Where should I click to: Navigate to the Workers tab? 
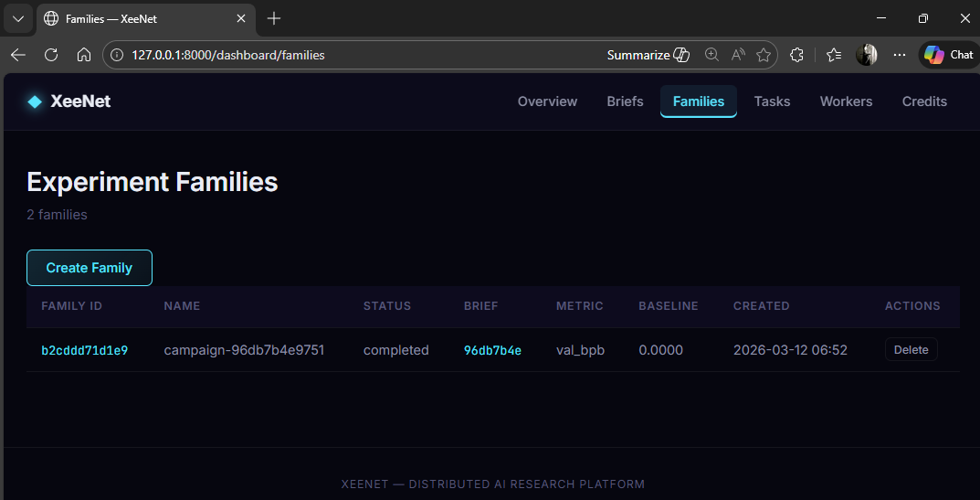click(x=846, y=101)
